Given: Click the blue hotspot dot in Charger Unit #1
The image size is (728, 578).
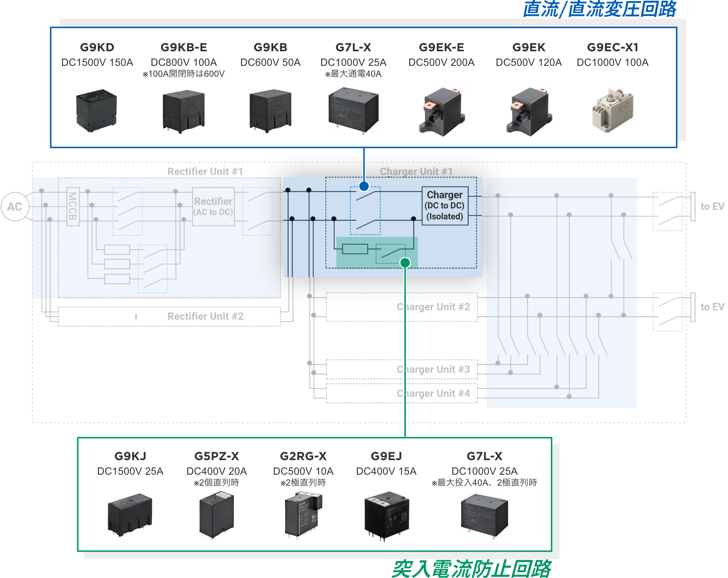Looking at the screenshot, I should 364,186.
